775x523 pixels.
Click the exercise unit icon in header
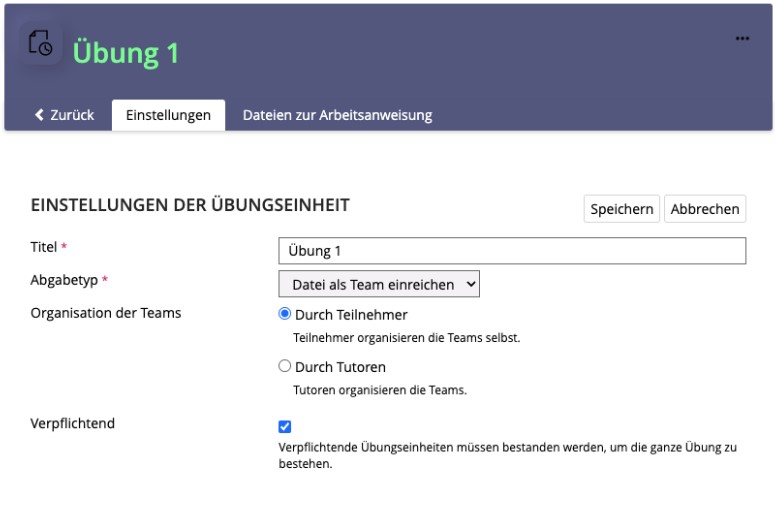point(41,46)
